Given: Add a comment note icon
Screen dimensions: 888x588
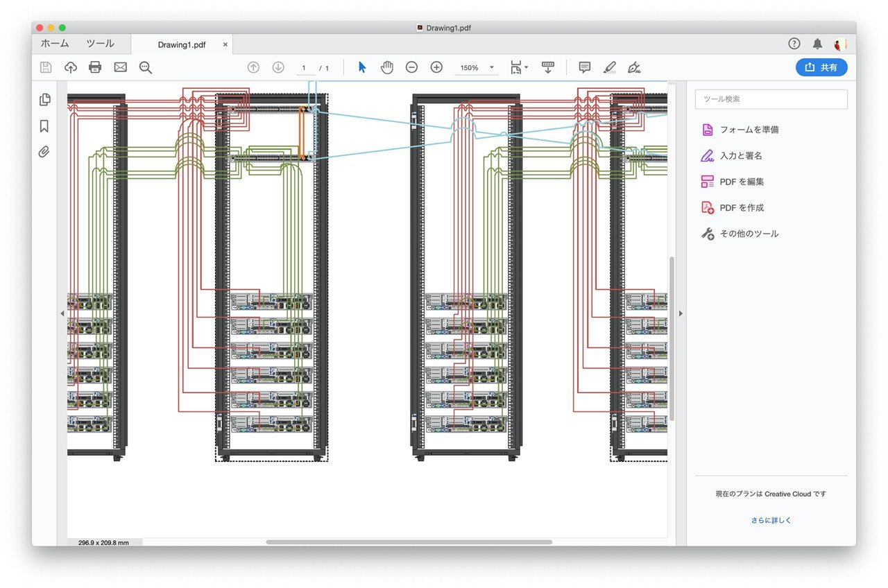Looking at the screenshot, I should pyautogui.click(x=585, y=67).
